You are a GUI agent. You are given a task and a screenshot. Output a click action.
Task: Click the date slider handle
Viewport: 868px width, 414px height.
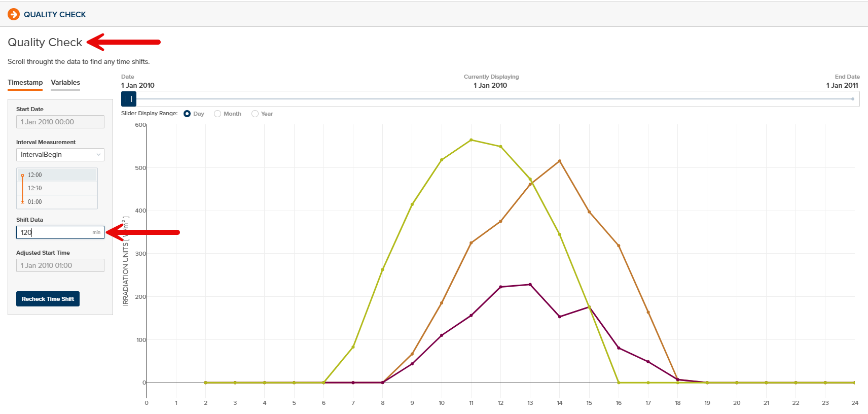pos(129,99)
